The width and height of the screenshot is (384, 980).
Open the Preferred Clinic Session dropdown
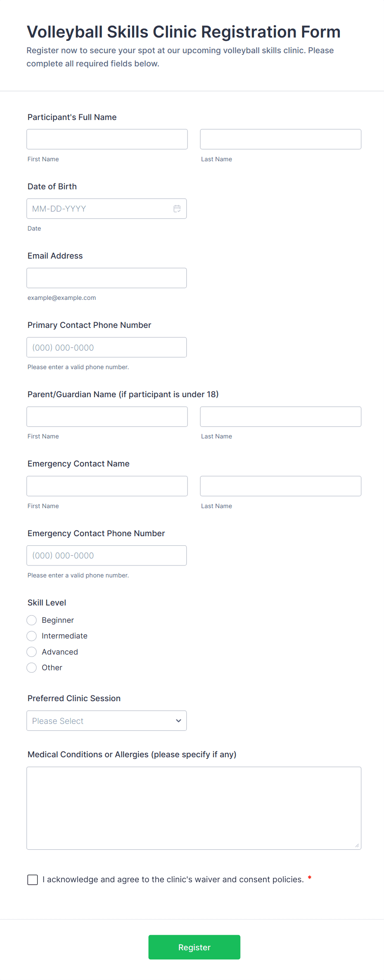pos(107,721)
